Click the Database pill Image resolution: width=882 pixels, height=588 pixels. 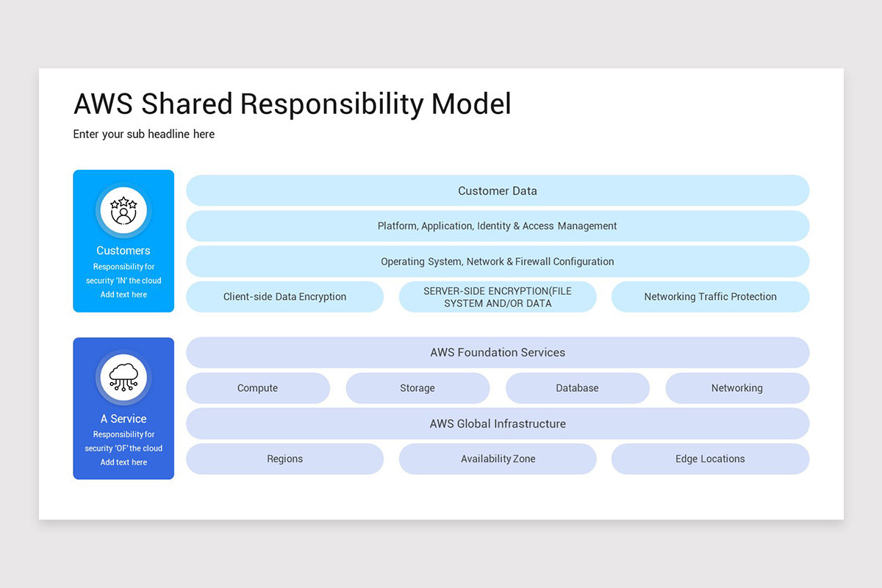click(x=578, y=388)
